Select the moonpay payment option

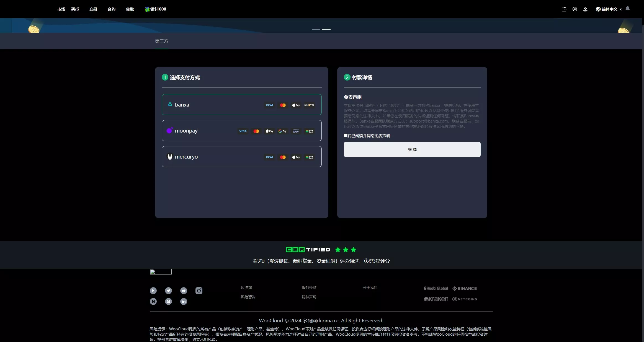click(241, 131)
